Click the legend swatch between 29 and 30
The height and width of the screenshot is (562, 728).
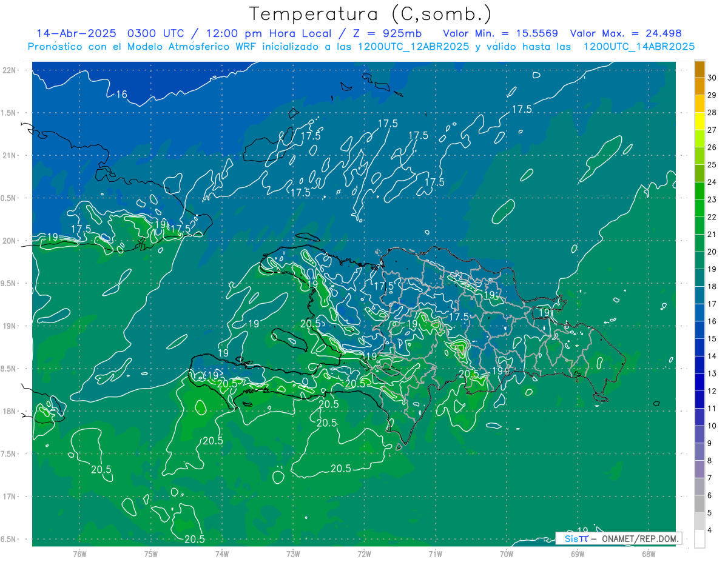coord(700,87)
